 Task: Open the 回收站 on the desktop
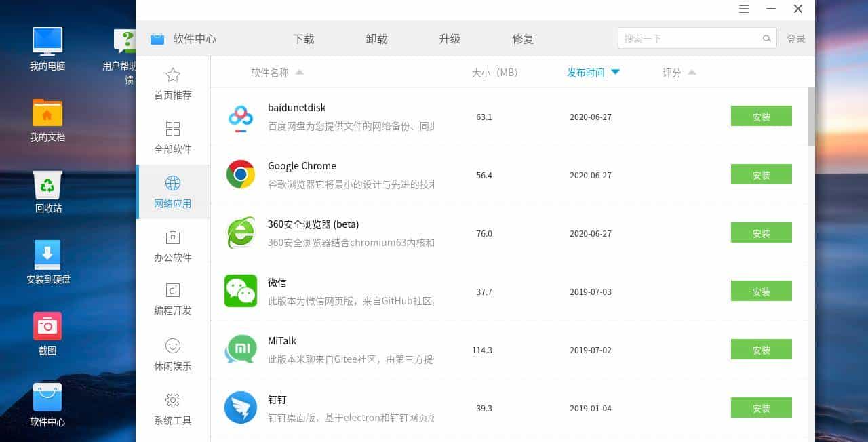47,188
